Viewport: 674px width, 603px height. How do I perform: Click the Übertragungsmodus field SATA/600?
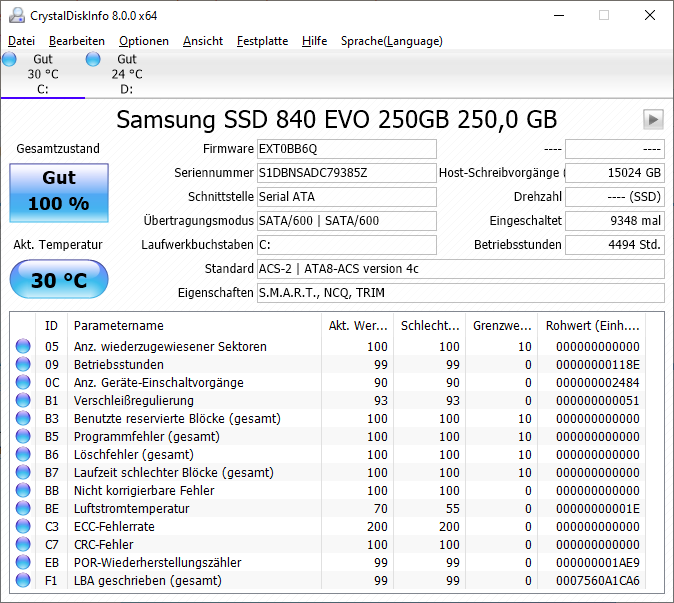pos(346,220)
